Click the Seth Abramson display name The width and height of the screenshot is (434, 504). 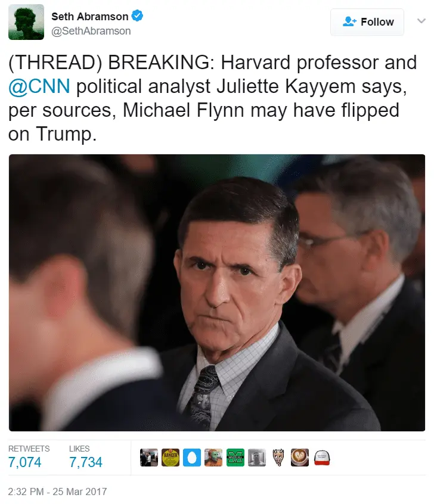pos(90,17)
